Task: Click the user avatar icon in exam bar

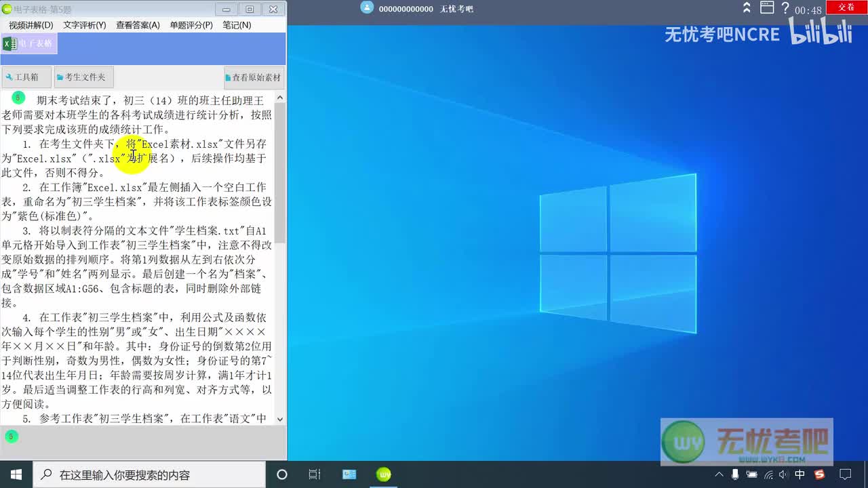Action: (x=367, y=7)
